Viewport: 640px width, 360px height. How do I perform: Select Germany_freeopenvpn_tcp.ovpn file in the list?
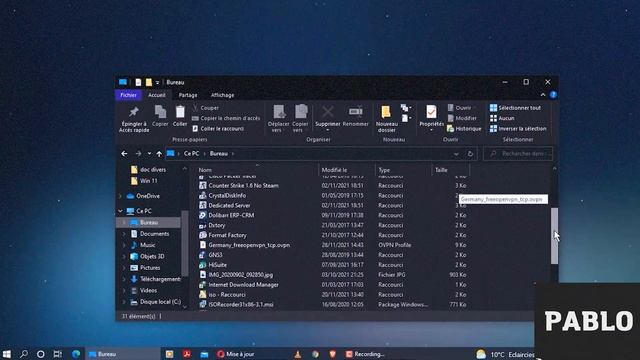pyautogui.click(x=249, y=245)
